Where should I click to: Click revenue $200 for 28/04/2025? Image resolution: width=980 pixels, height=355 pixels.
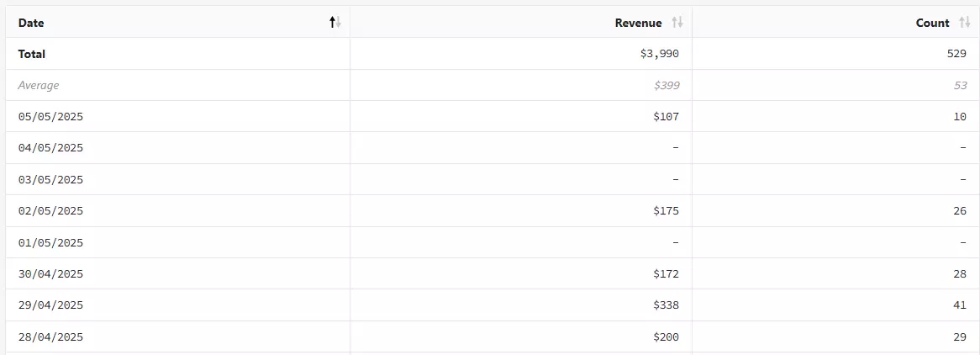[667, 336]
